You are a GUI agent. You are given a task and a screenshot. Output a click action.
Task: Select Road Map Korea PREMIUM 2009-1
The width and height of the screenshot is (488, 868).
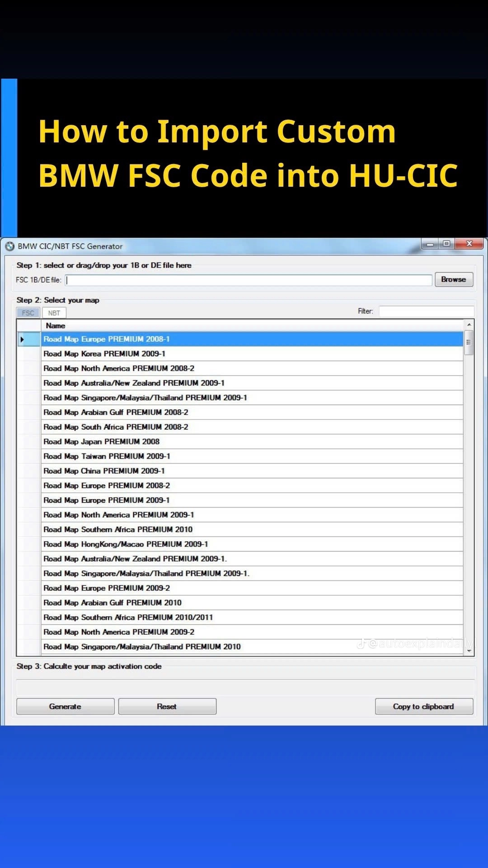click(252, 354)
